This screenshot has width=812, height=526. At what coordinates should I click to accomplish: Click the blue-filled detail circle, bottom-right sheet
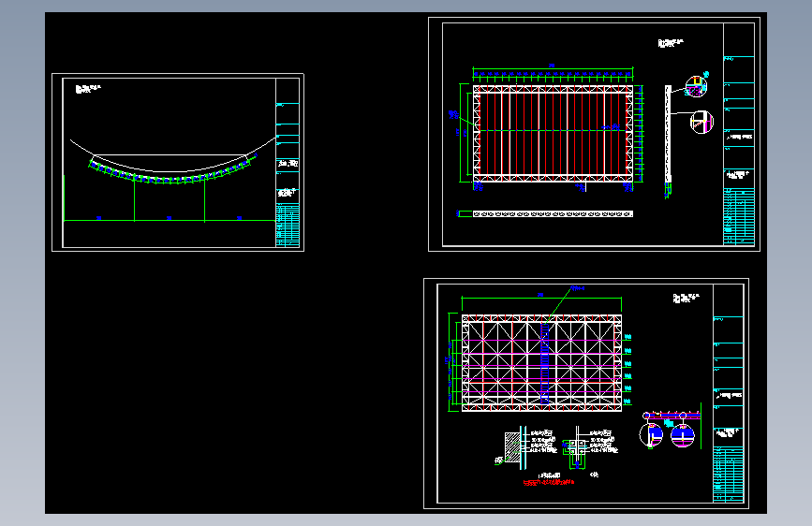pyautogui.click(x=683, y=435)
